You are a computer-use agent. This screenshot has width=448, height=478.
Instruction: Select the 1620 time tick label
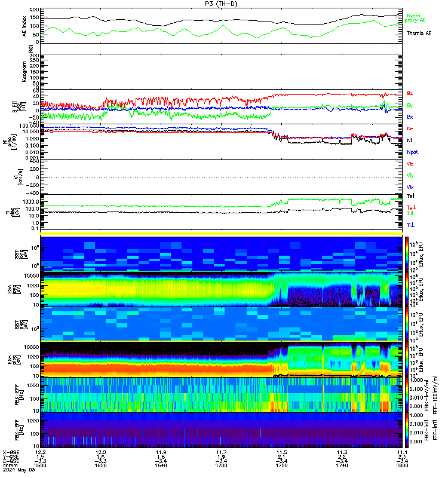100,465
